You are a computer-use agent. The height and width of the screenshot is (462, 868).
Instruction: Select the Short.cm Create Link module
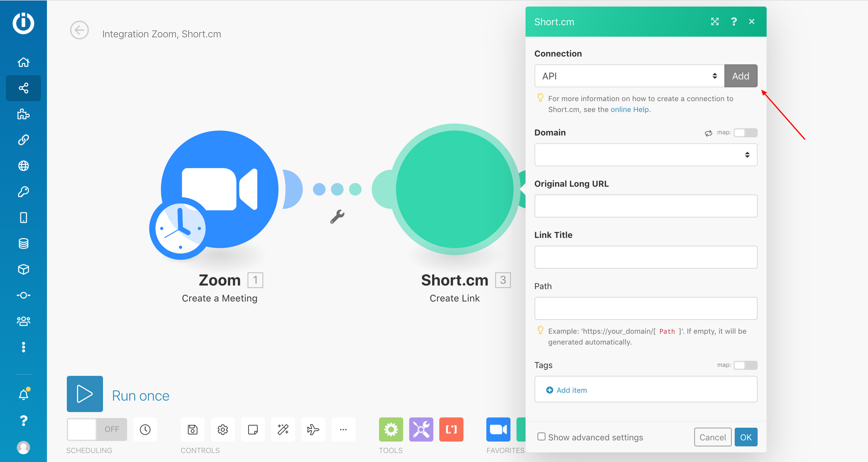click(454, 189)
